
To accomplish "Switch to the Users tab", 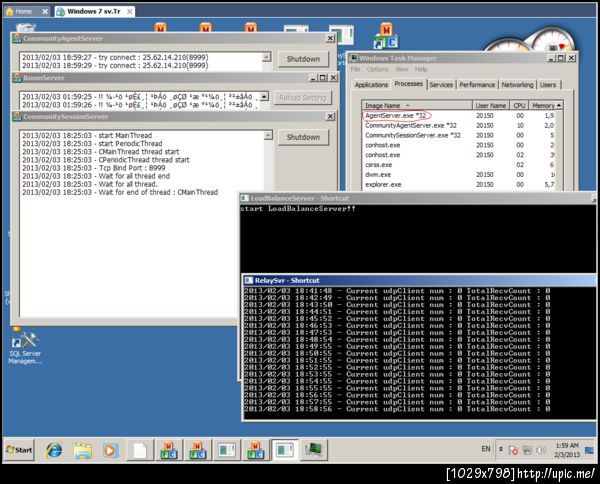I will pyautogui.click(x=548, y=85).
